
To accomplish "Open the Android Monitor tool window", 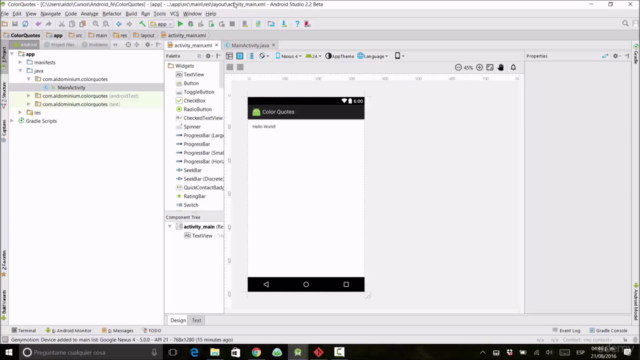I will [69, 331].
